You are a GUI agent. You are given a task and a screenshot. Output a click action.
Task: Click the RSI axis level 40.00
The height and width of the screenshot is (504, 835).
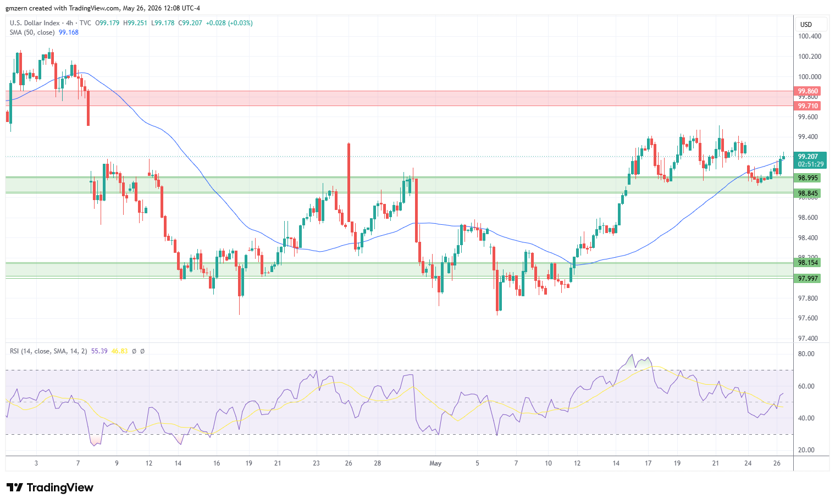point(806,418)
